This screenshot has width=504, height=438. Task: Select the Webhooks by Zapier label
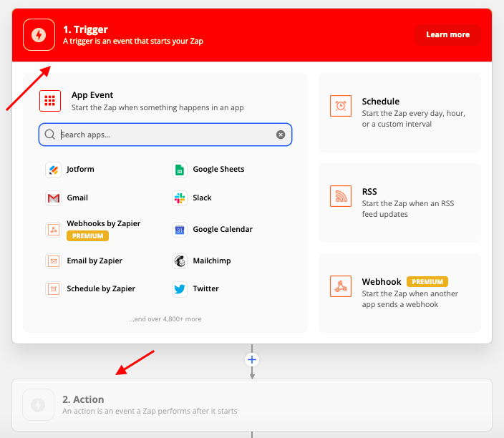pyautogui.click(x=104, y=223)
